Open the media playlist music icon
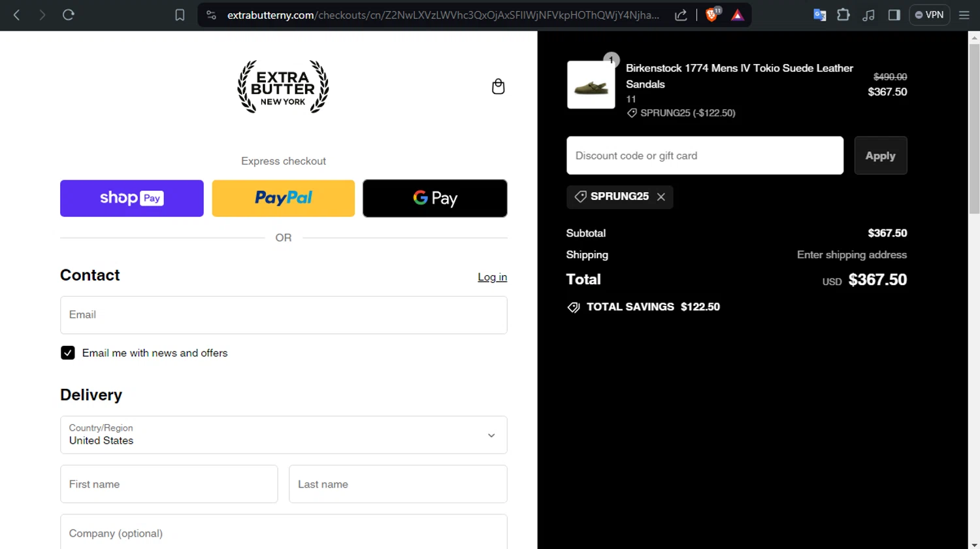This screenshot has width=980, height=549. pos(868,15)
